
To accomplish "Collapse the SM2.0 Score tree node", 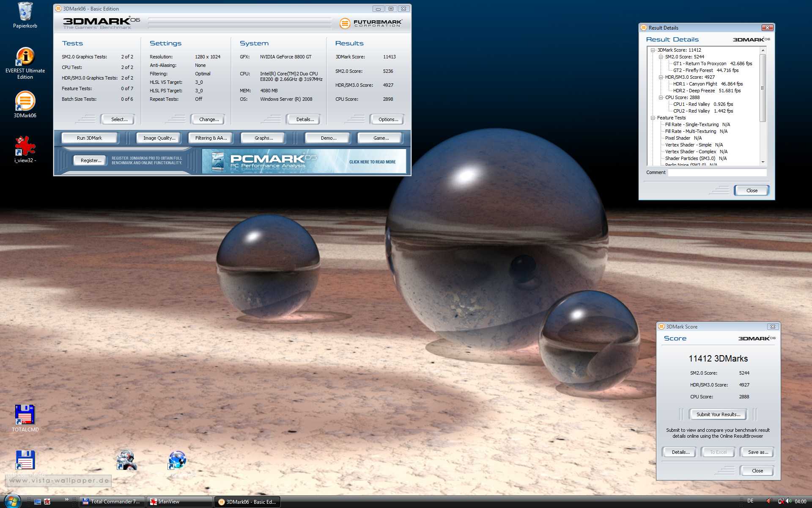I will [x=661, y=57].
